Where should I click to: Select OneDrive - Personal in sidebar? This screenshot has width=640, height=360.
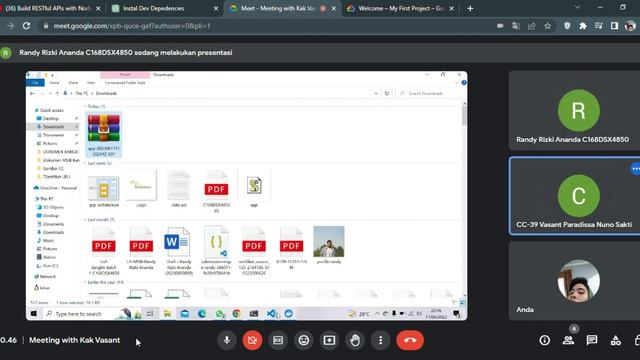[x=56, y=188]
